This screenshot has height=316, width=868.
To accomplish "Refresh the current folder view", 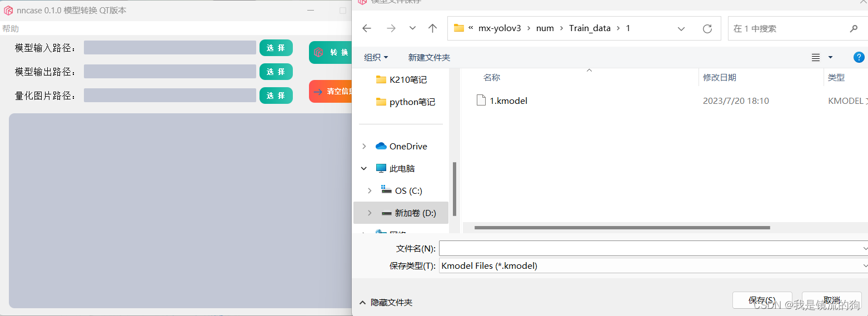I will pyautogui.click(x=707, y=28).
